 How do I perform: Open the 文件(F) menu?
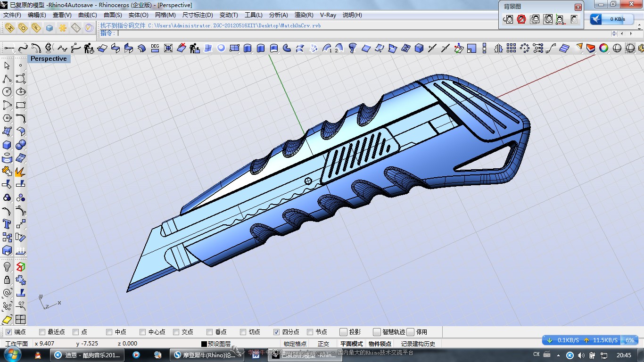[x=12, y=15]
